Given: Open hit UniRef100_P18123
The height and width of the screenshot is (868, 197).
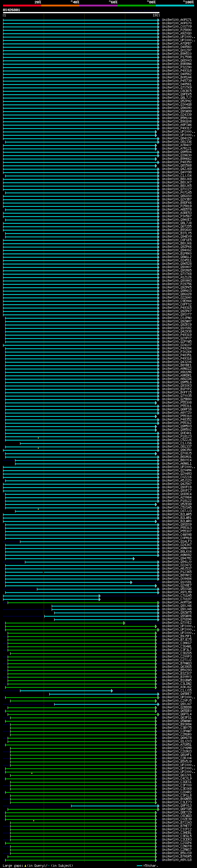Looking at the screenshot, I should (177, 436).
